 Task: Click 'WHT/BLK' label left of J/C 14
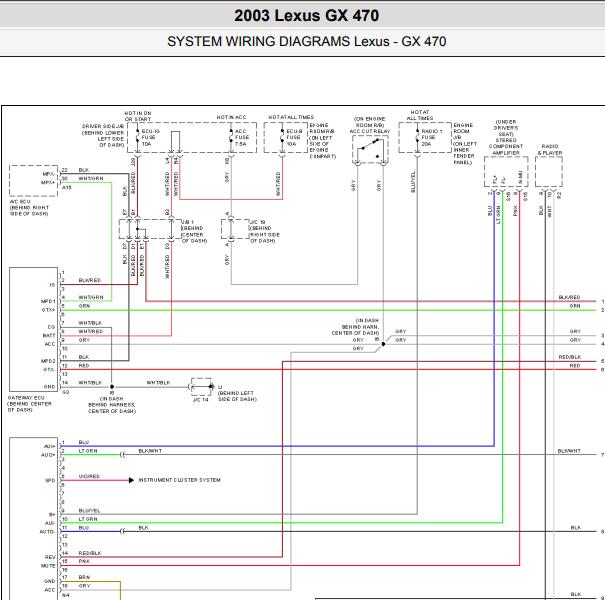tap(158, 382)
